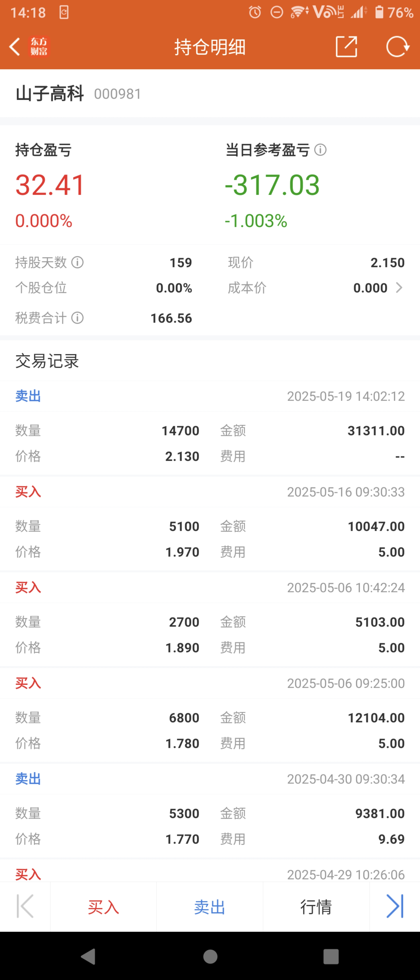Open the share/export icon
This screenshot has width=420, height=980.
click(x=346, y=47)
